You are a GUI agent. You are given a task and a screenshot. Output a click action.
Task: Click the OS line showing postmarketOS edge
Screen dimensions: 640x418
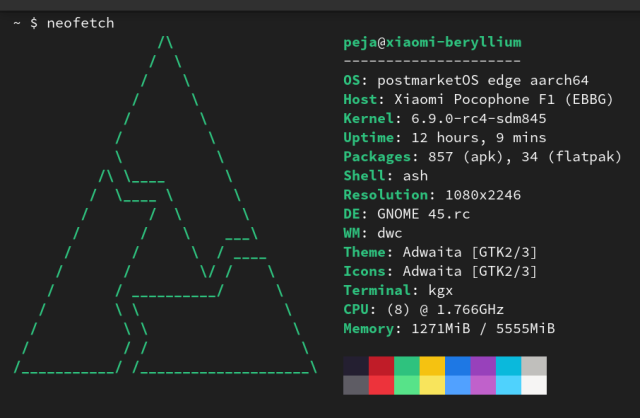pyautogui.click(x=466, y=80)
